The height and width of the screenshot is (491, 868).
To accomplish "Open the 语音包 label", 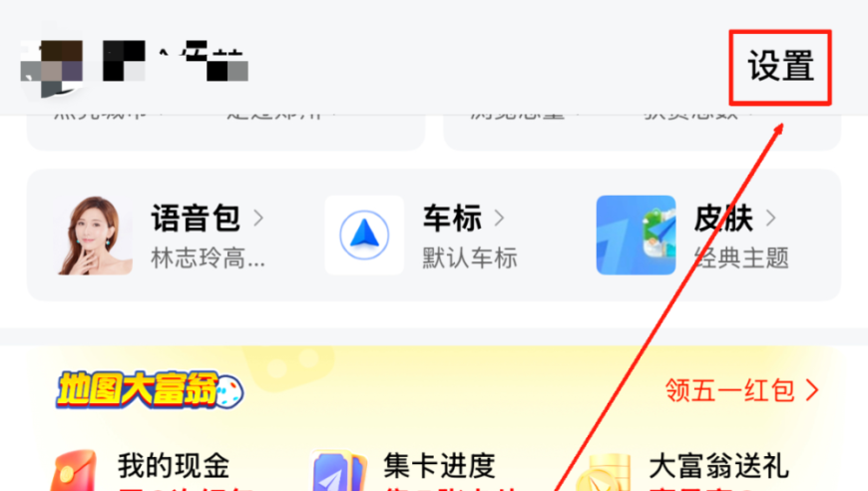I will 196,219.
